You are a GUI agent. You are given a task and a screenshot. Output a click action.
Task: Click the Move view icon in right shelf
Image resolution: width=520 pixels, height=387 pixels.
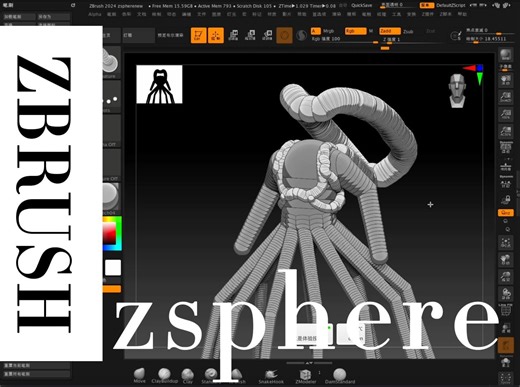point(506,260)
